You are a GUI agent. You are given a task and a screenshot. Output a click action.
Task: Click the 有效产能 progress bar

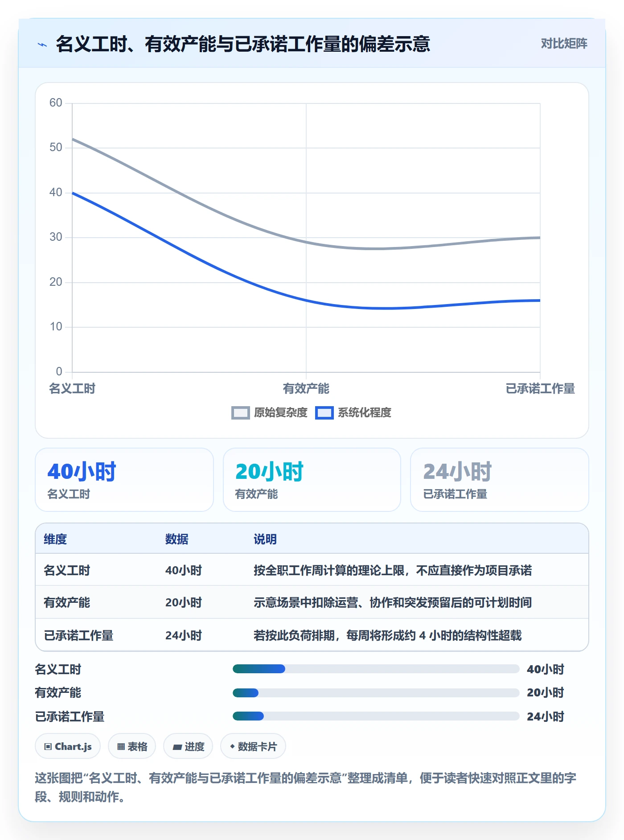pyautogui.click(x=376, y=692)
